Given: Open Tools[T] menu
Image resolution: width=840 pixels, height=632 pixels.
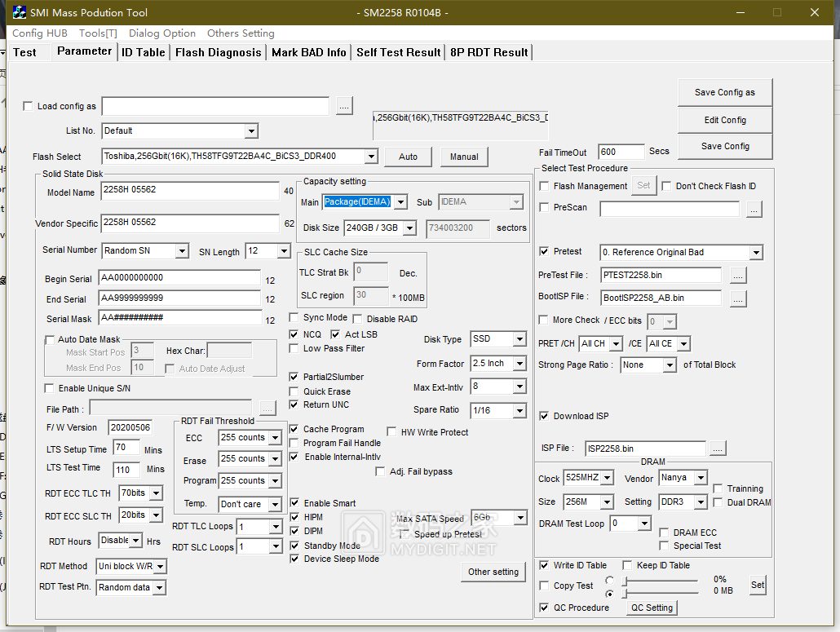Looking at the screenshot, I should point(98,33).
